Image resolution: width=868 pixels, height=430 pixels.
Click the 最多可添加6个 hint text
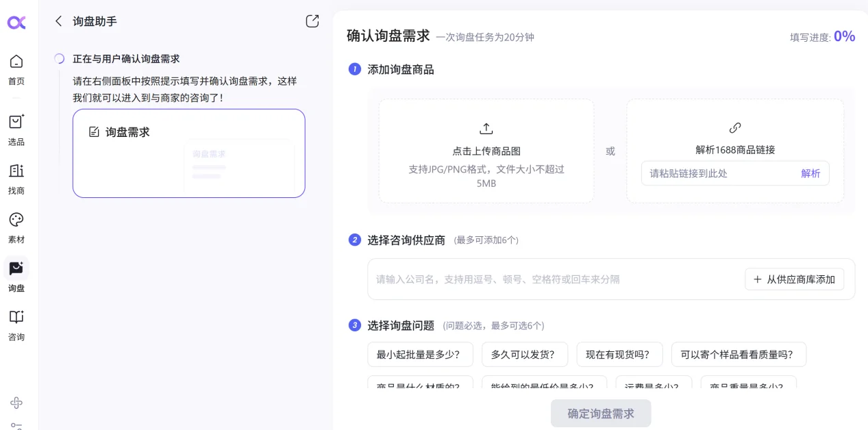point(486,240)
